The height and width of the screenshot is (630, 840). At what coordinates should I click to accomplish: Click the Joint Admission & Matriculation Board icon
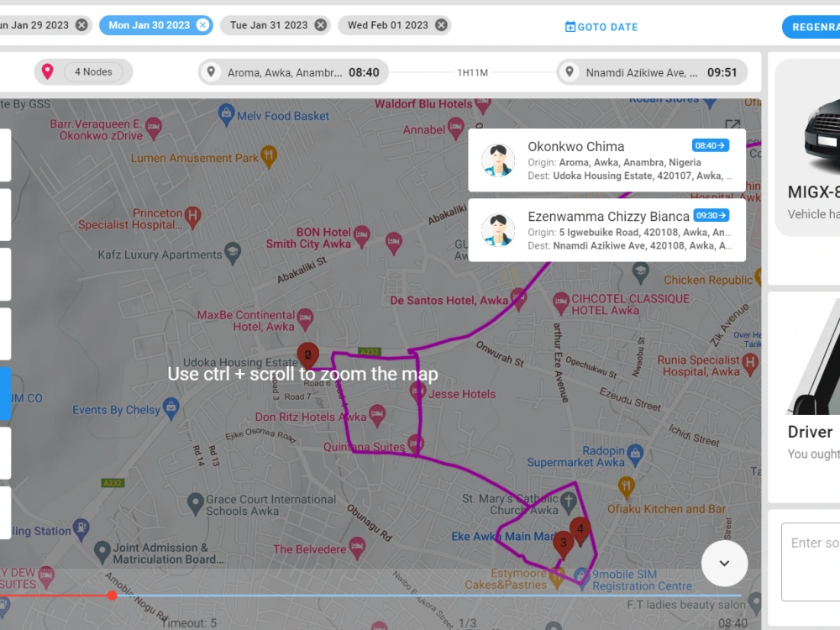coord(102,552)
